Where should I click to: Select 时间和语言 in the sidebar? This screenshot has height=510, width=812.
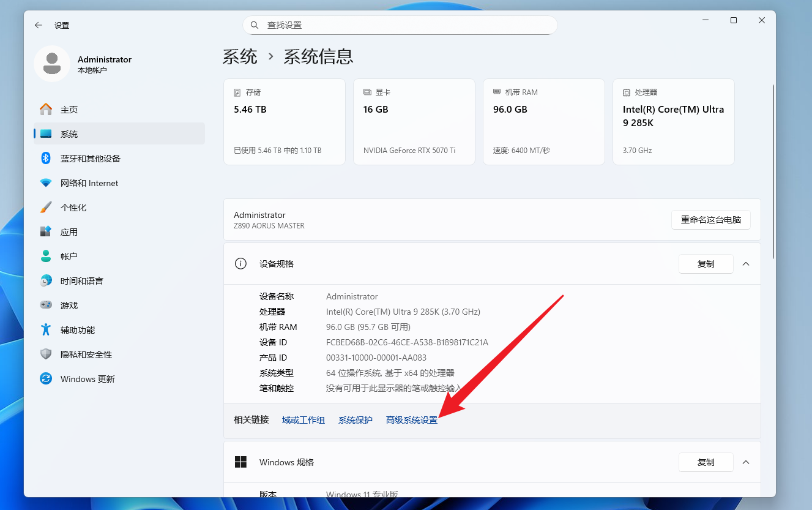click(x=83, y=280)
